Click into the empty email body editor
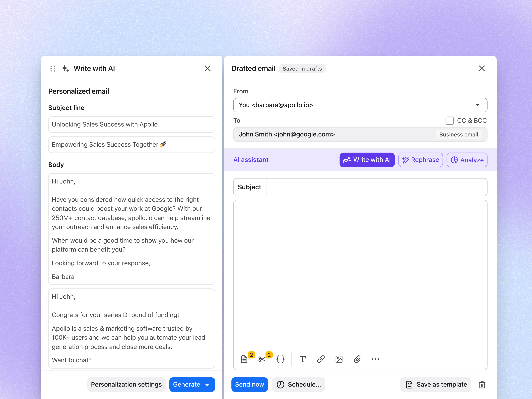Viewport: 532px width, 399px height. tap(360, 274)
